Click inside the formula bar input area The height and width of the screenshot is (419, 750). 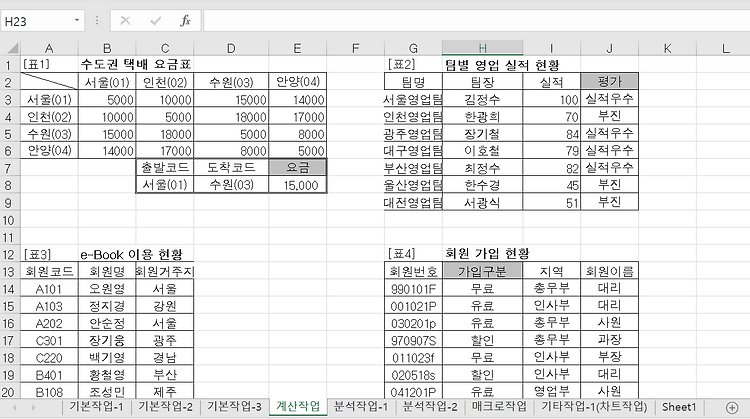pyautogui.click(x=476, y=21)
